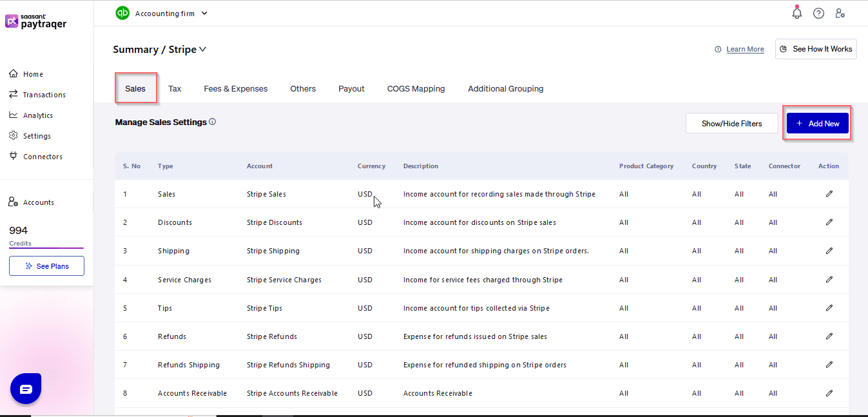This screenshot has width=868, height=417.
Task: Click the Home house icon
Action: pyautogui.click(x=14, y=73)
